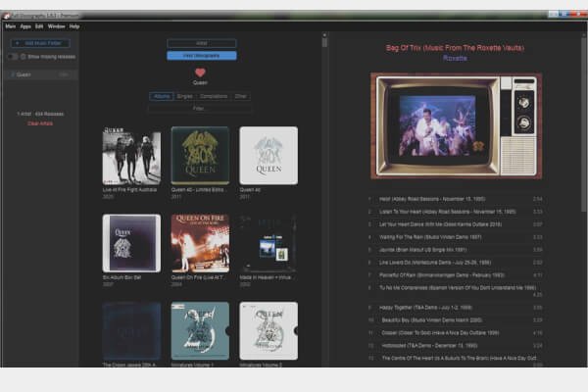Viewport: 588px width, 392px height.
Task: Click the View Discography button
Action: click(202, 56)
